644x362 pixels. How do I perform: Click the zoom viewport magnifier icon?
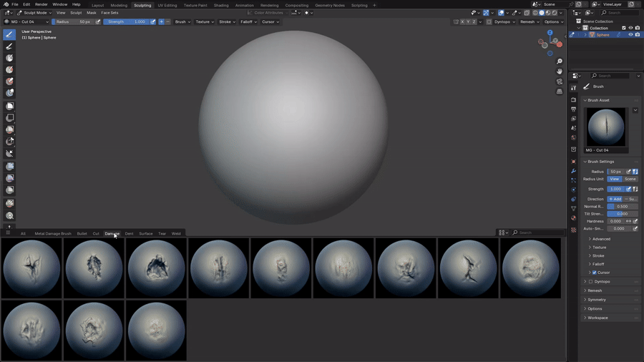coord(560,61)
